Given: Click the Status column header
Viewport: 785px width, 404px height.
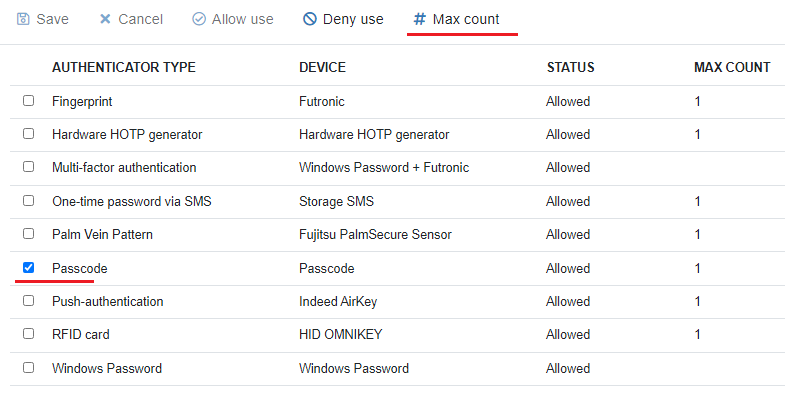Looking at the screenshot, I should pyautogui.click(x=570, y=68).
